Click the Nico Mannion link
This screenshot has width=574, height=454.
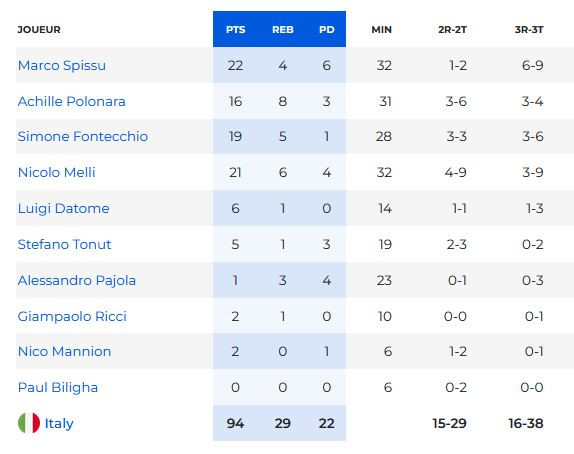click(x=64, y=351)
